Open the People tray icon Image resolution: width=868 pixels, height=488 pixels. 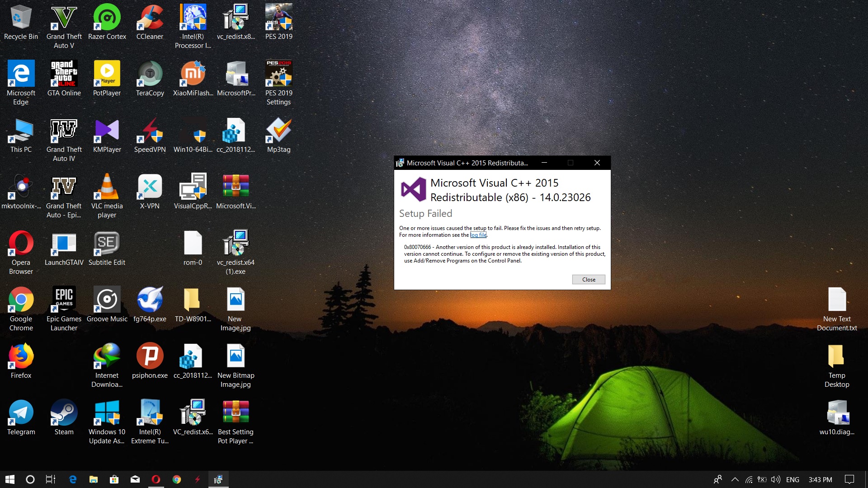click(718, 479)
